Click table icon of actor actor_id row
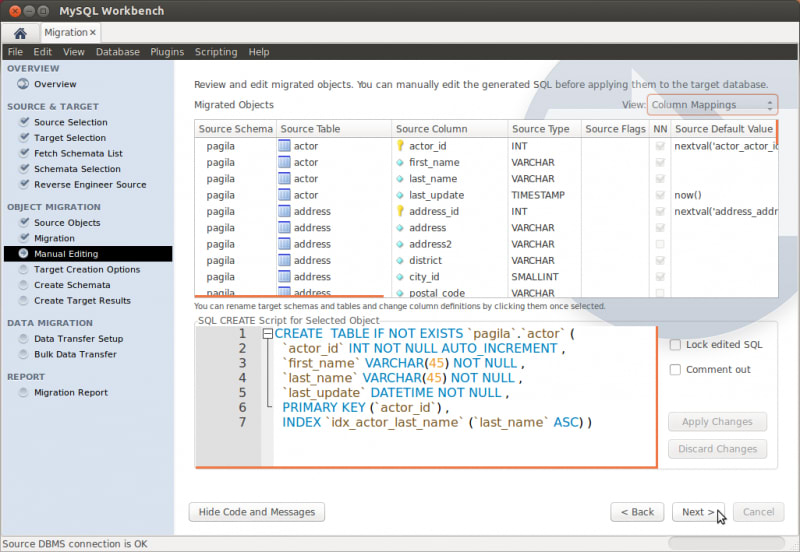800x552 pixels. pos(284,145)
